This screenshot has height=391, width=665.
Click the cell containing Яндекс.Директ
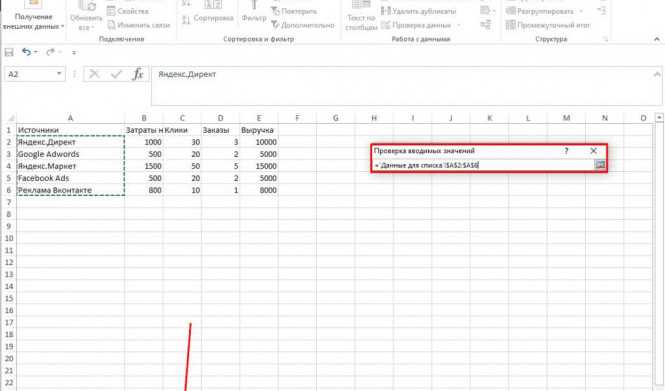point(70,142)
